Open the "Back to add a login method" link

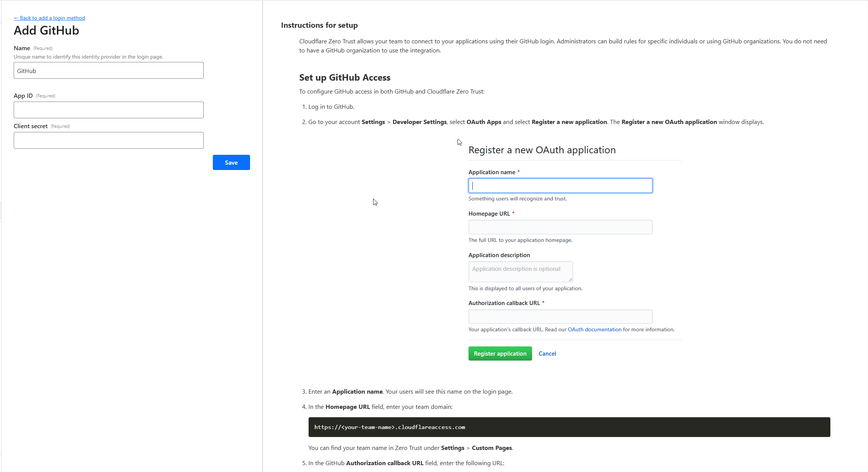[x=52, y=18]
